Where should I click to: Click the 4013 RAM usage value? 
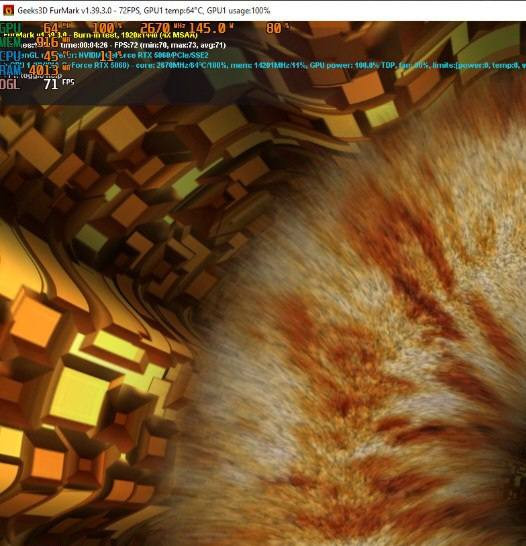[43, 70]
